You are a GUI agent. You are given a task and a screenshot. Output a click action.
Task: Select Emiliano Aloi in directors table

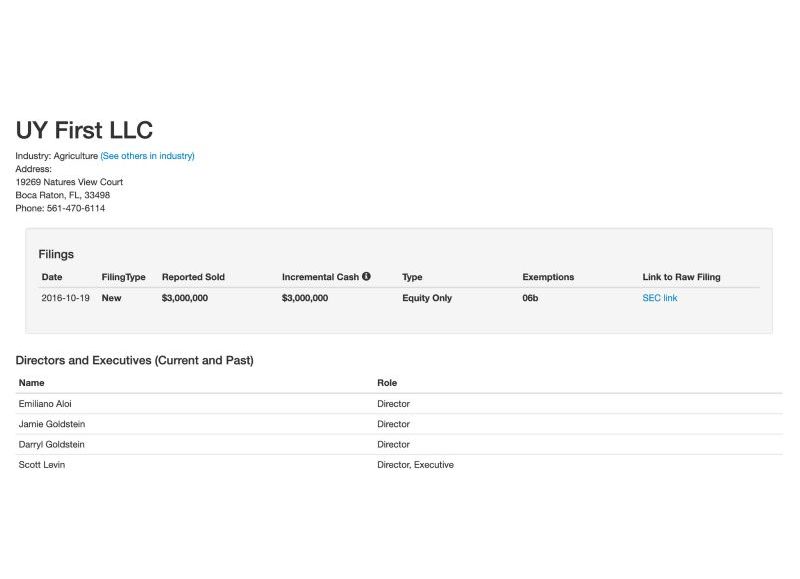tap(45, 404)
